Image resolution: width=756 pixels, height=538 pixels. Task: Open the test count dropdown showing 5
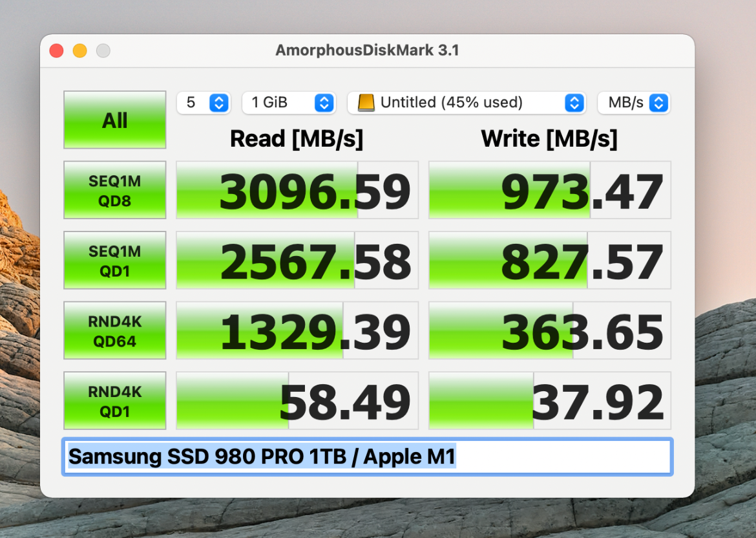pos(204,103)
